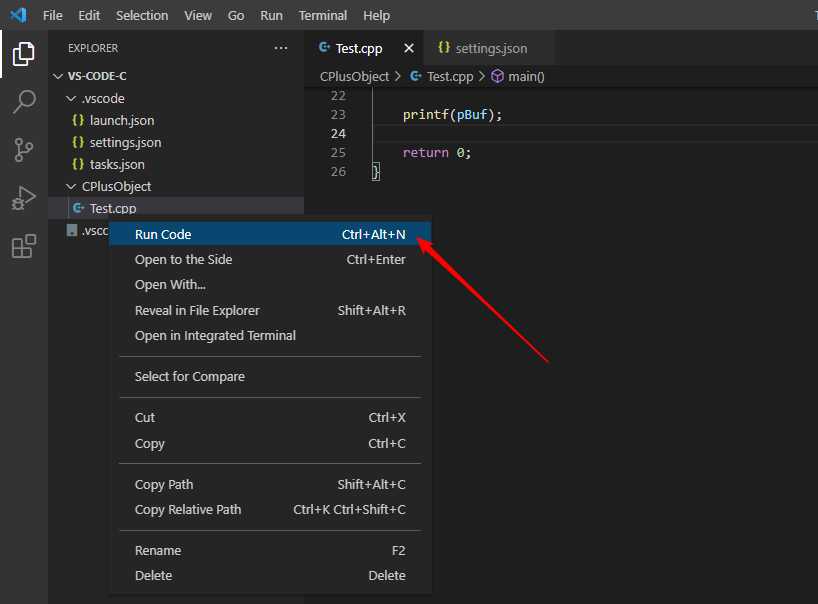Open the Edit menu
This screenshot has width=818, height=604.
tap(89, 16)
